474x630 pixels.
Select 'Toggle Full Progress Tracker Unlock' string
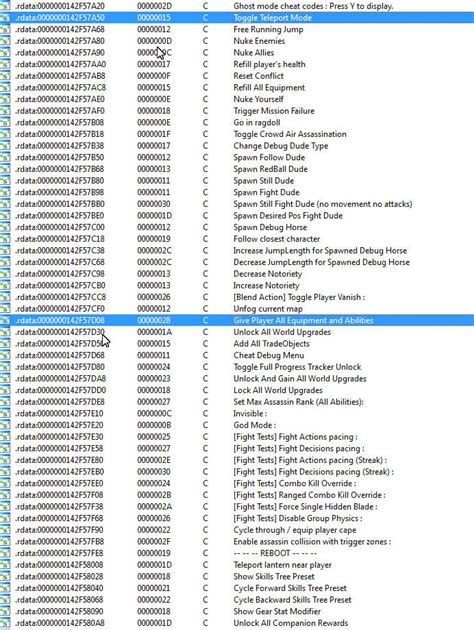[x=297, y=367]
